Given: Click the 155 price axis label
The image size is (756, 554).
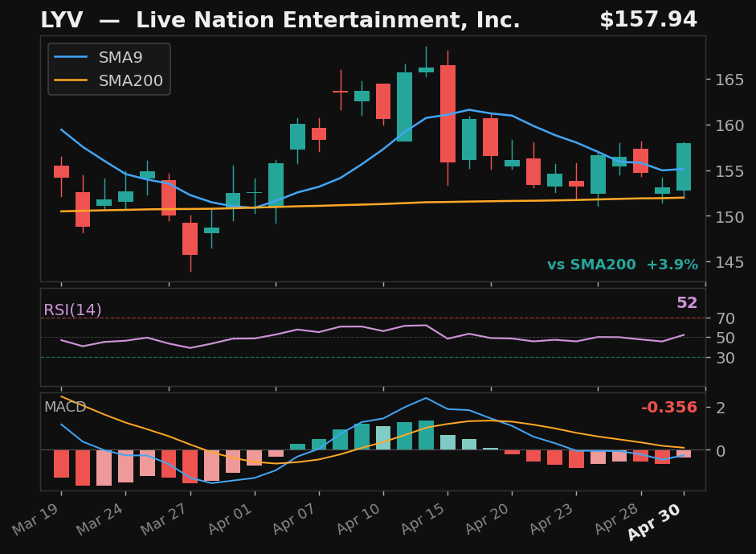Looking at the screenshot, I should (x=729, y=171).
